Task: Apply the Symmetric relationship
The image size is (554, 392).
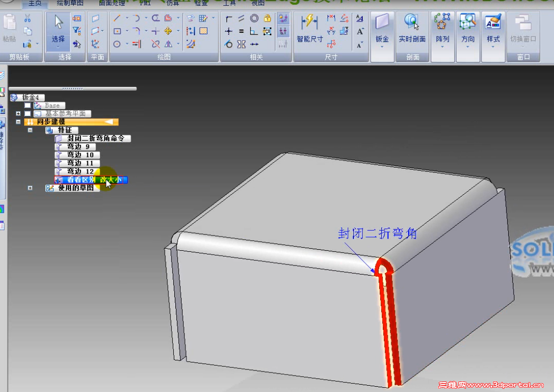Action: click(x=241, y=44)
